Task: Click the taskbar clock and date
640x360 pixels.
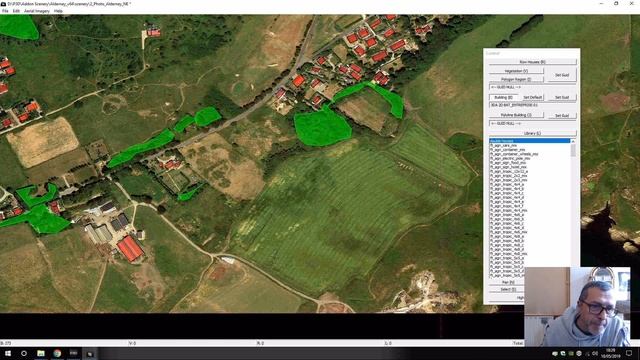Action: coord(610,353)
